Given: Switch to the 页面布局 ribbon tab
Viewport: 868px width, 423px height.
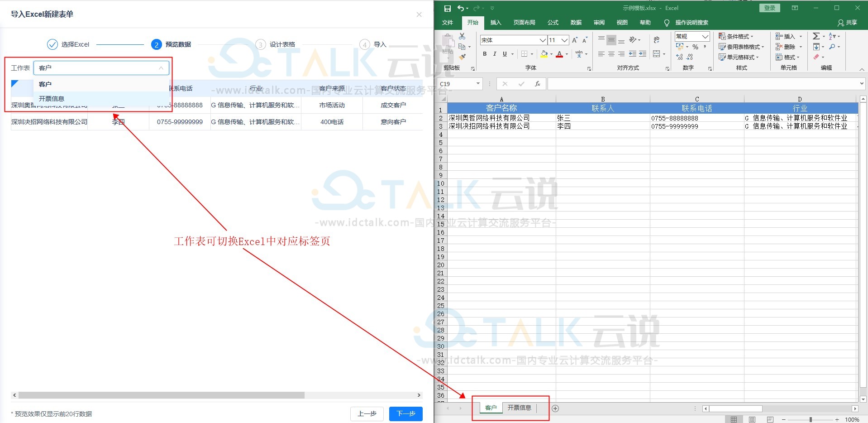Looking at the screenshot, I should pyautogui.click(x=525, y=23).
